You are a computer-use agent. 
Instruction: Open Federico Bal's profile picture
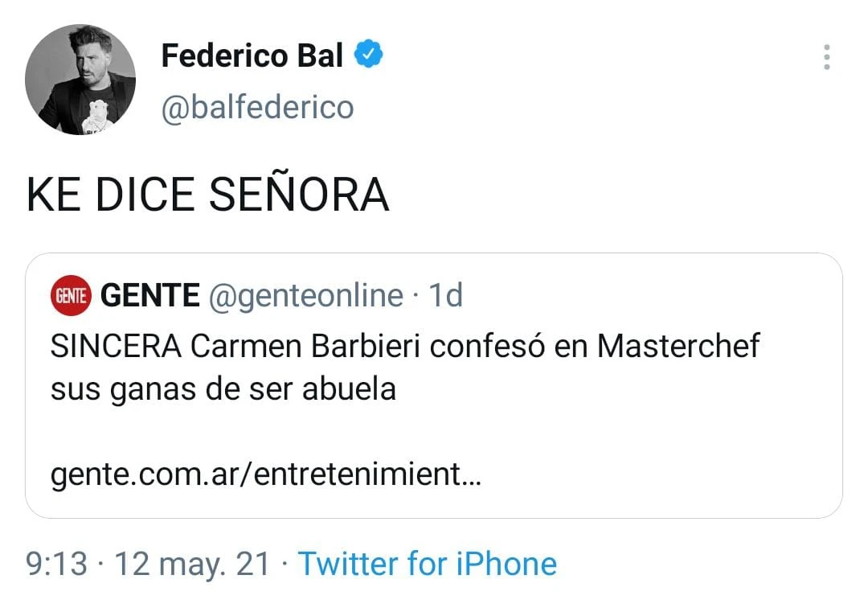click(80, 80)
